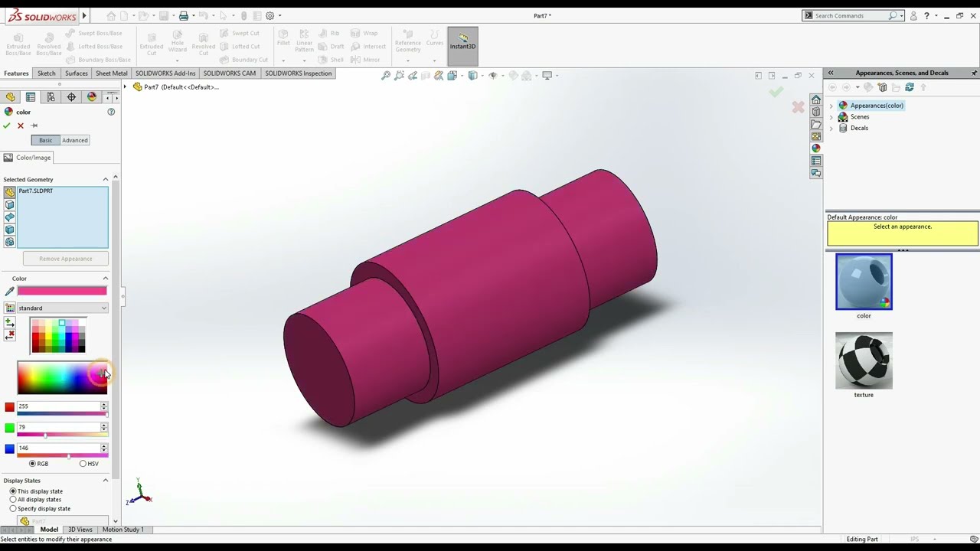Screen dimensions: 980x551
Task: Open the Sketch ribbon tab
Action: click(x=47, y=73)
